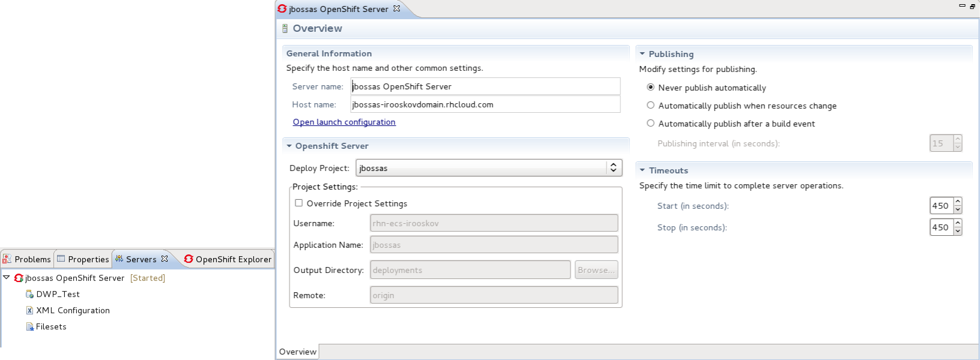Switch to the Servers tab

(x=142, y=259)
